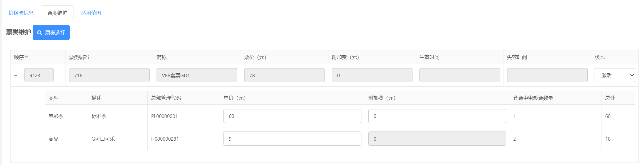Select the 票类维护 tab
644x165 pixels.
click(57, 13)
